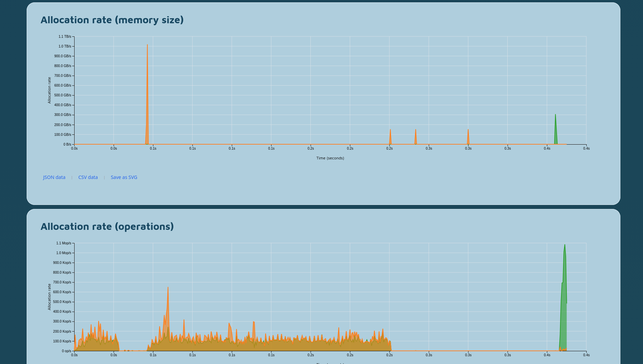Click the '500.0 GB/s' y-axis tick label

63,95
